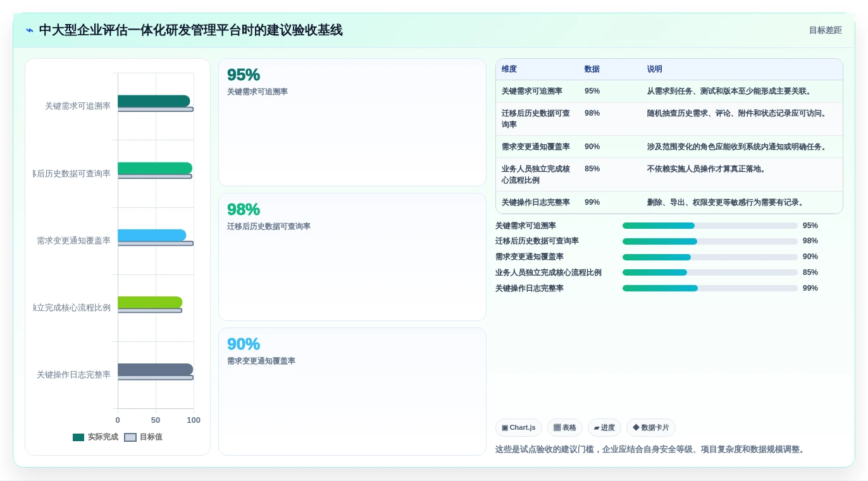Select the 98% card for 迁移后历史数据可查询率
The height and width of the screenshot is (481, 868).
(x=352, y=257)
